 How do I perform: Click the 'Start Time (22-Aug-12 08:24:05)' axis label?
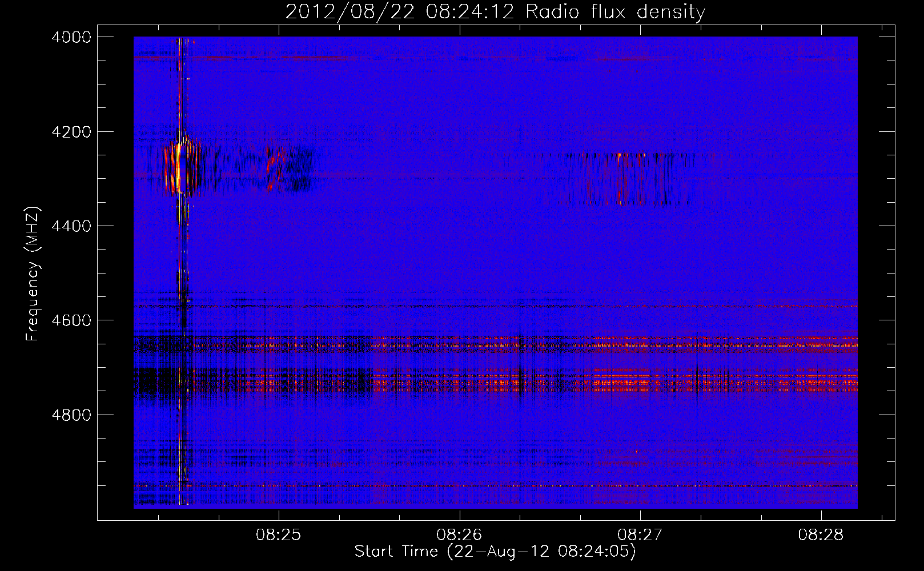[495, 552]
